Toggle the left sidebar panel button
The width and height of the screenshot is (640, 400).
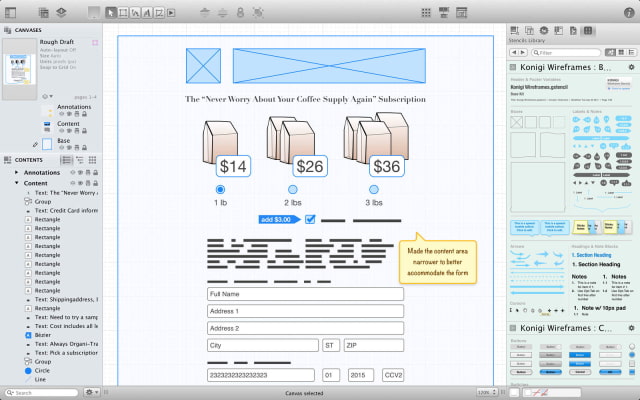tap(10, 13)
